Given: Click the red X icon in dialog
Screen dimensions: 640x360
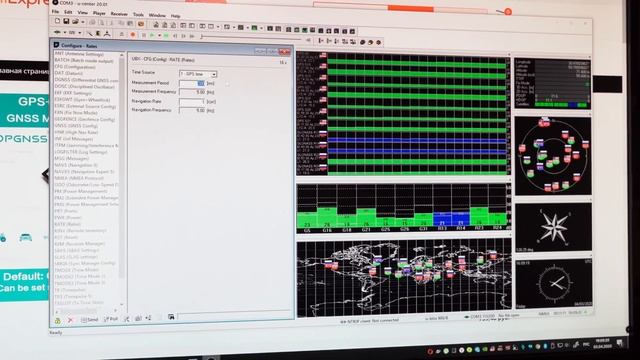Looking at the screenshot, I should point(70,320).
